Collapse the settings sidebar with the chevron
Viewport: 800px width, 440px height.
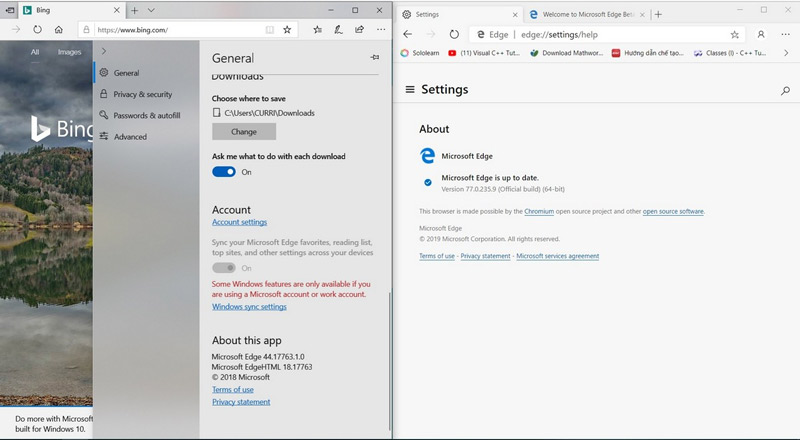104,51
